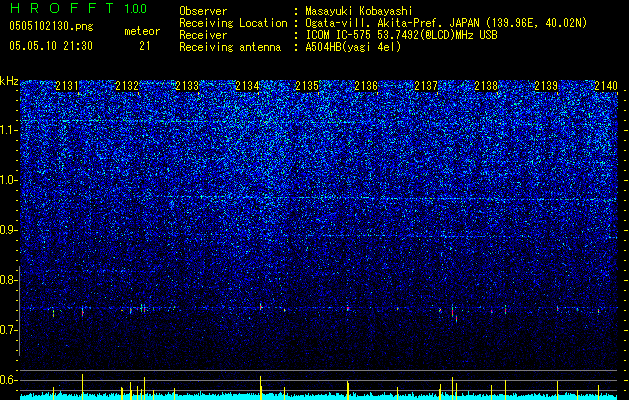
Task: Click the date stamp 05.05.10 21:30
Action: [x=51, y=46]
